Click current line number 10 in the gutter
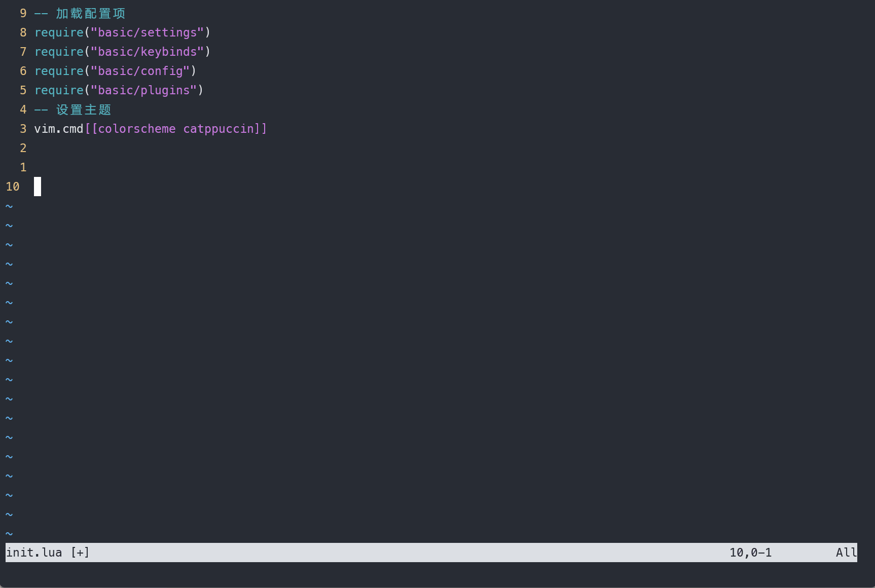This screenshot has height=588, width=875. tap(13, 187)
